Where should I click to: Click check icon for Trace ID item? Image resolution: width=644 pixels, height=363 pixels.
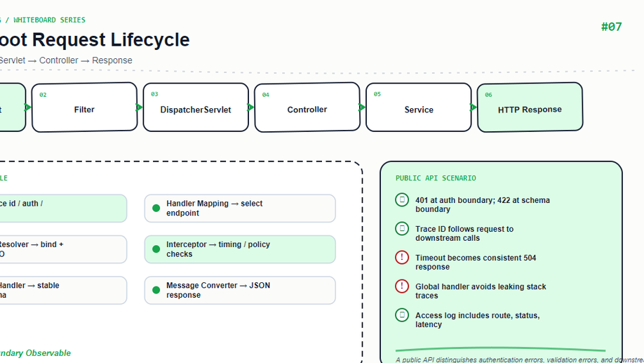coord(402,229)
